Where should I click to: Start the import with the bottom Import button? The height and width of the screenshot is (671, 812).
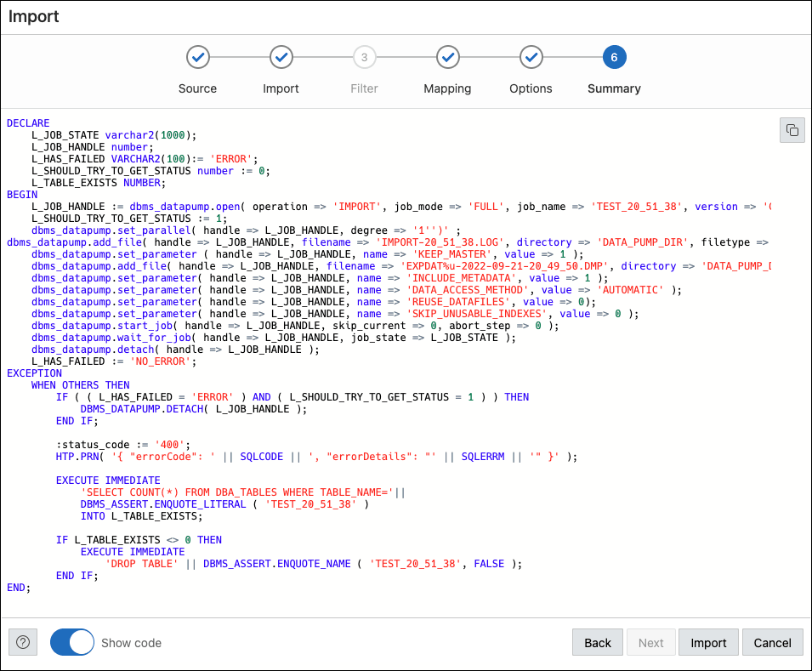(707, 642)
